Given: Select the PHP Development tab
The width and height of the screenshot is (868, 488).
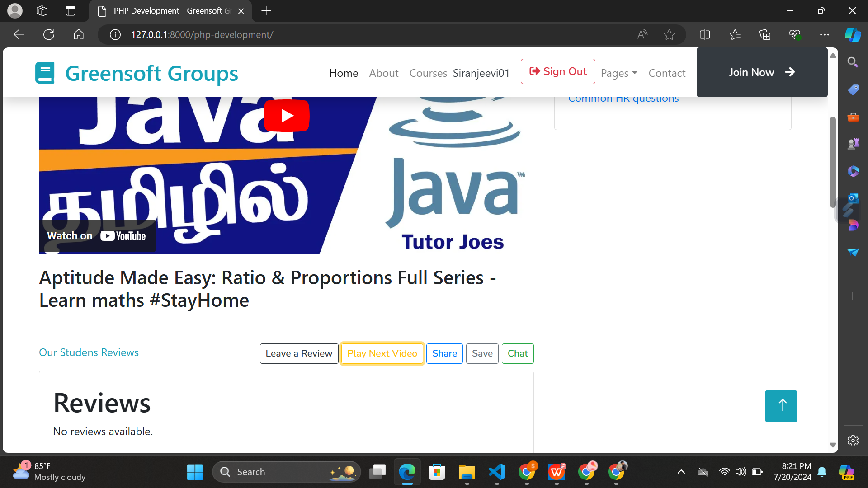Looking at the screenshot, I should tap(170, 11).
